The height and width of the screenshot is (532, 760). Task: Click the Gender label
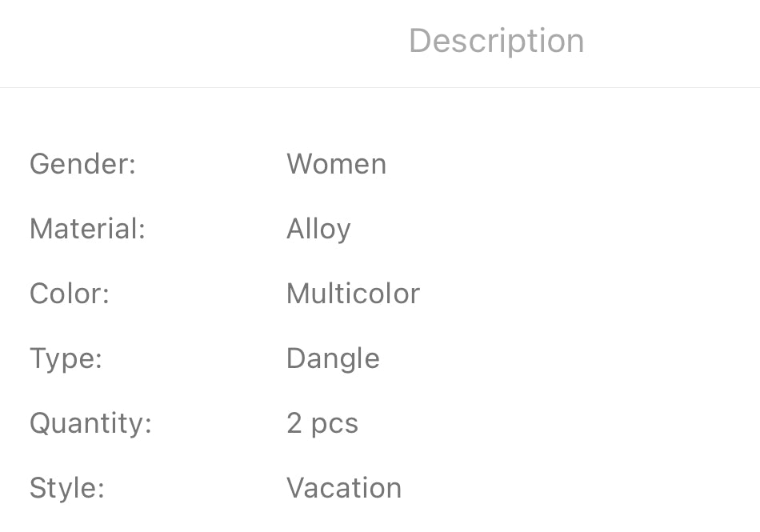coord(82,164)
